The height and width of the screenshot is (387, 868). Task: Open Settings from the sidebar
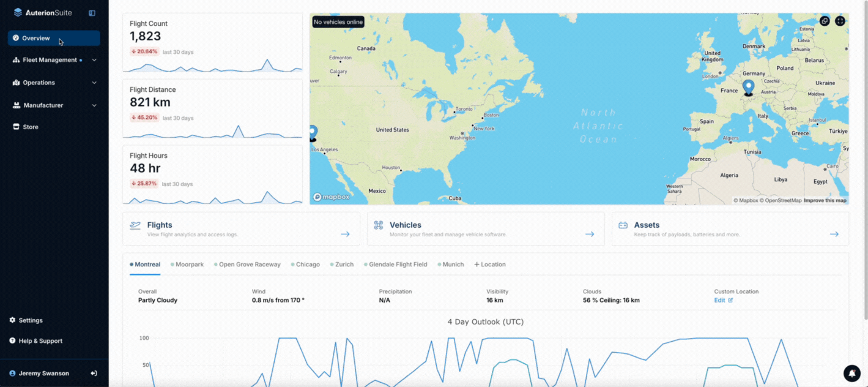(31, 320)
